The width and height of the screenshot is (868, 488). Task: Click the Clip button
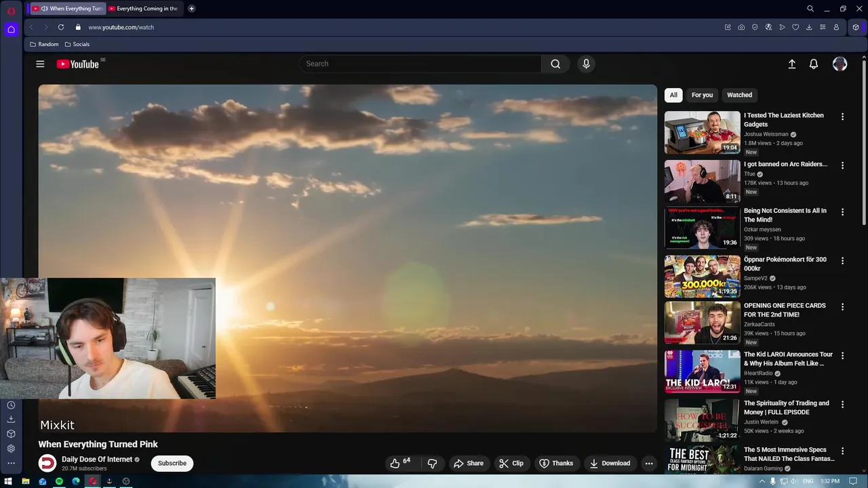[x=511, y=464]
